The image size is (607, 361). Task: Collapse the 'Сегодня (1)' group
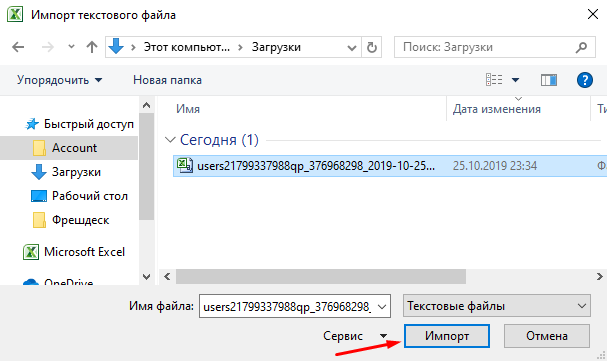pyautogui.click(x=170, y=140)
